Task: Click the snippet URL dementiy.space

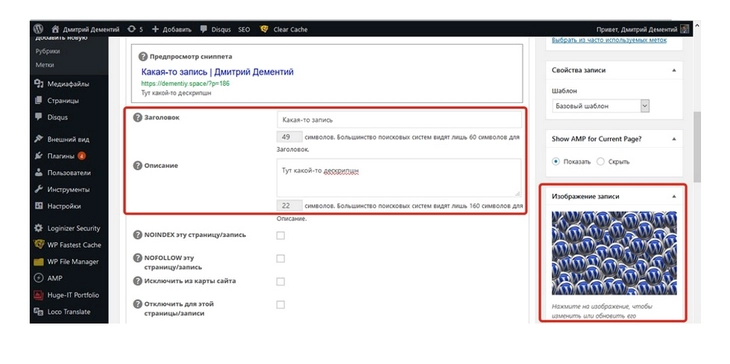Action: point(185,84)
